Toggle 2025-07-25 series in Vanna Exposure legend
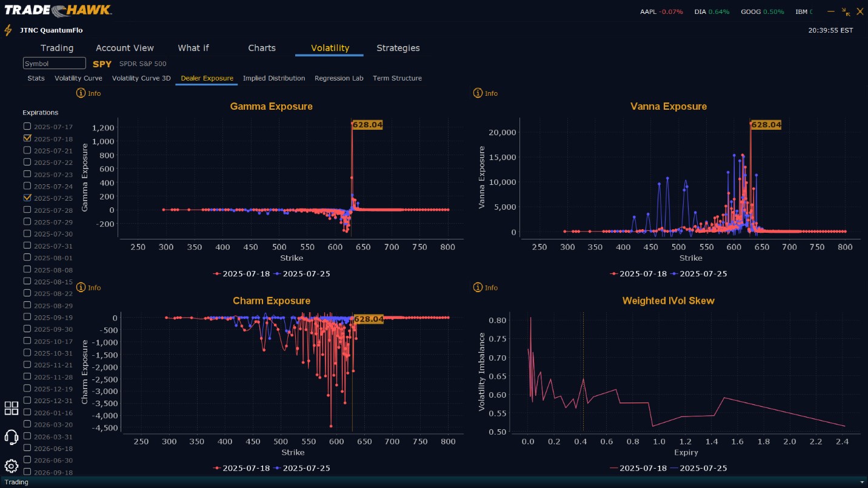 point(699,273)
